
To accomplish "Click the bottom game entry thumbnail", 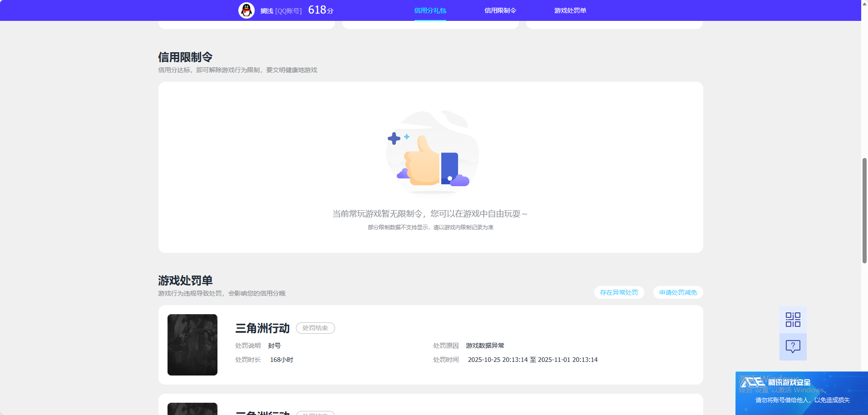I will coord(192,409).
